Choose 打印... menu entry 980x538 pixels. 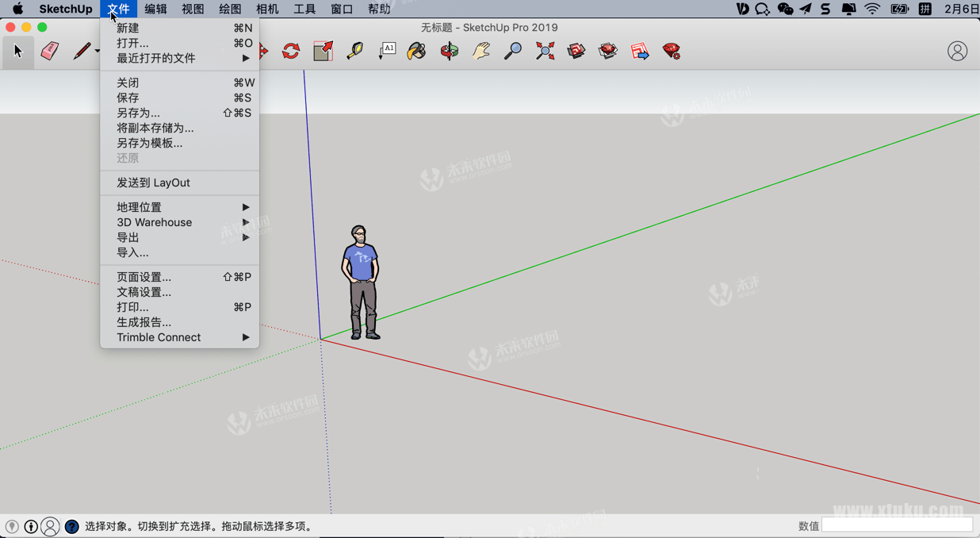[179, 307]
